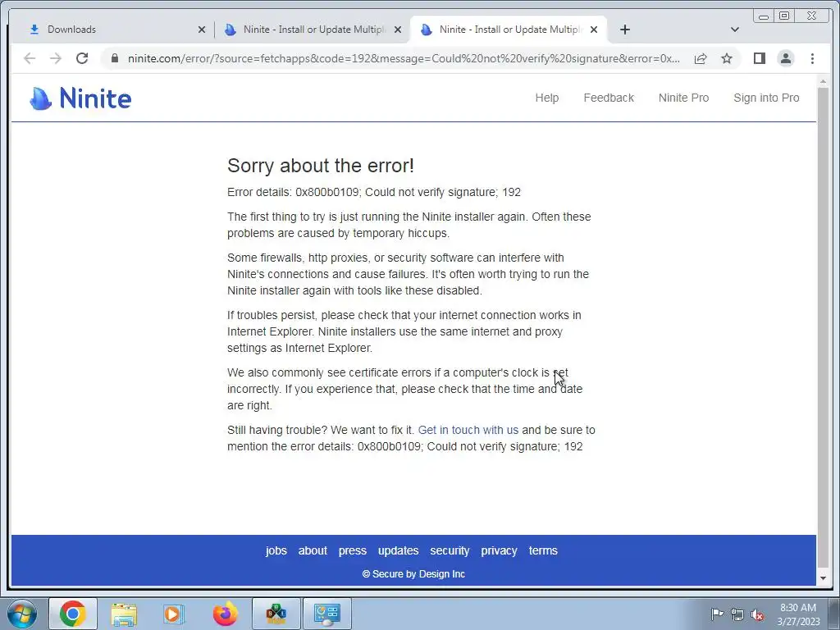Open the Feedback link

click(x=609, y=98)
